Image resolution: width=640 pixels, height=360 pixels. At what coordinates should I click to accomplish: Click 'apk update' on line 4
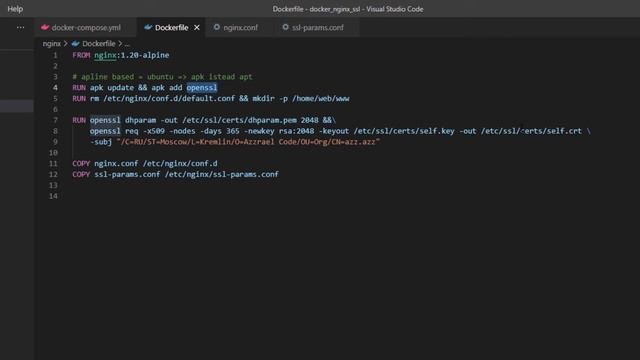112,88
